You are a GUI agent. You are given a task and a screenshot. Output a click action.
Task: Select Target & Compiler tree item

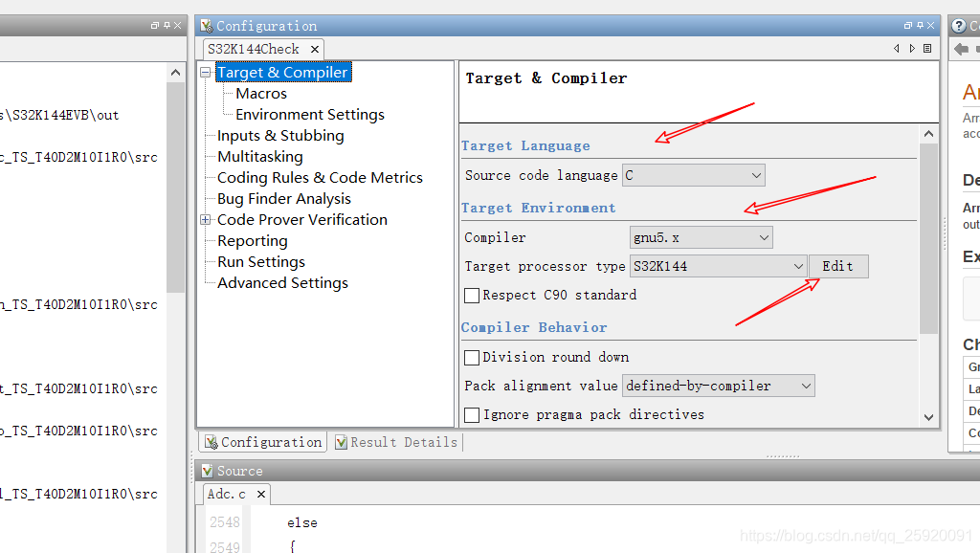pos(282,73)
